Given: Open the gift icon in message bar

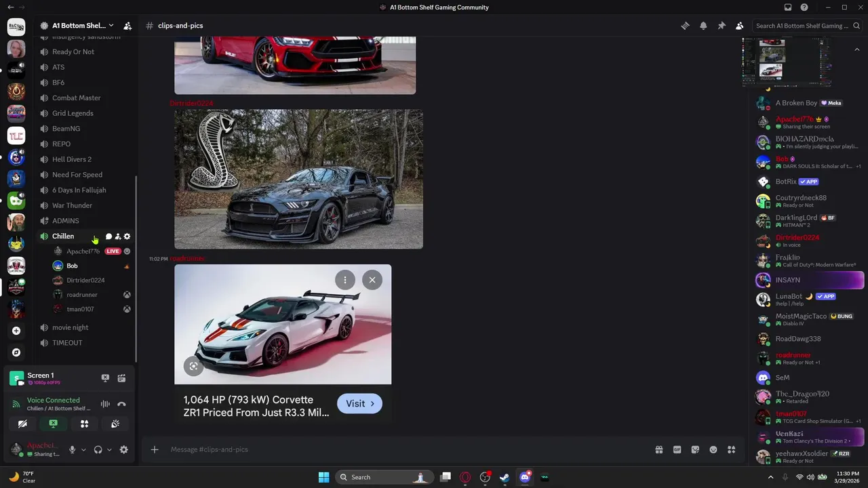Looking at the screenshot, I should pos(658,449).
